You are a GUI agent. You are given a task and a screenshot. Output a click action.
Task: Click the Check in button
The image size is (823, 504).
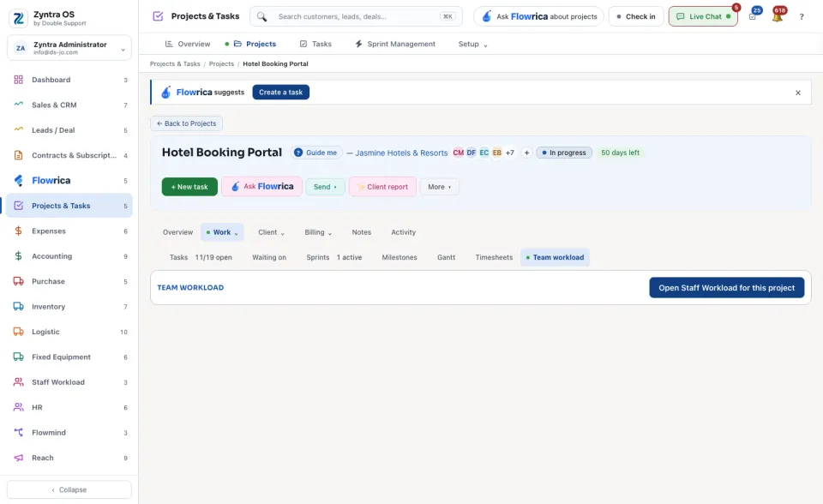(636, 17)
